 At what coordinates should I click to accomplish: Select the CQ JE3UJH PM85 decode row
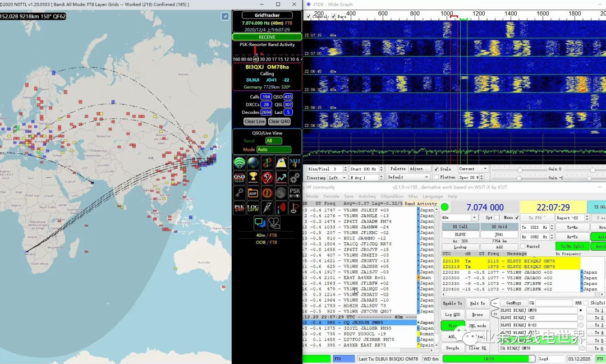click(x=360, y=322)
